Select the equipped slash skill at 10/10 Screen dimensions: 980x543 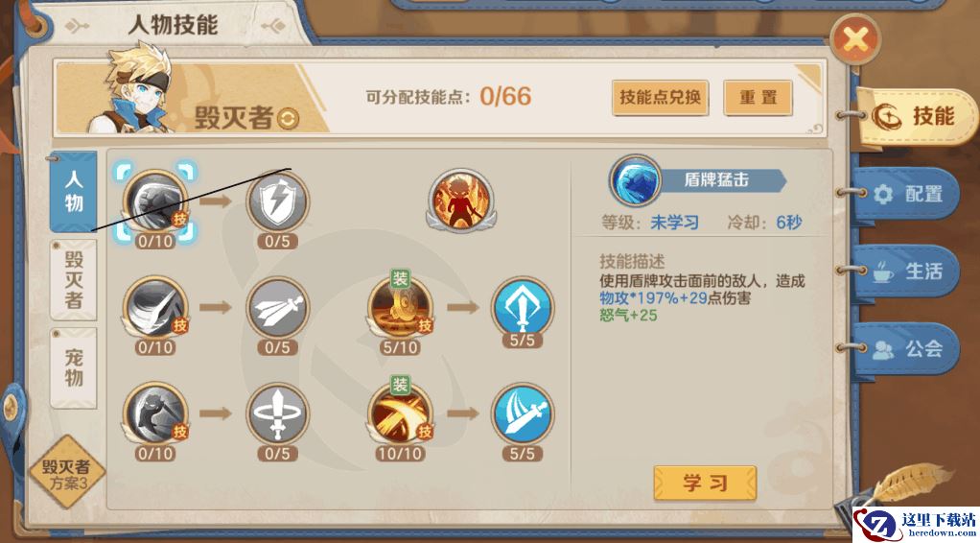click(x=400, y=413)
